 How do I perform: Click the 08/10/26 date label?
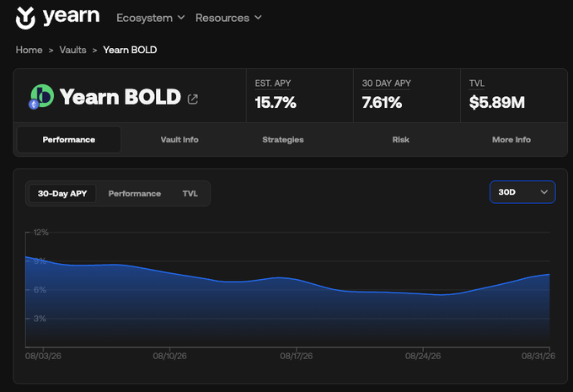tap(169, 356)
